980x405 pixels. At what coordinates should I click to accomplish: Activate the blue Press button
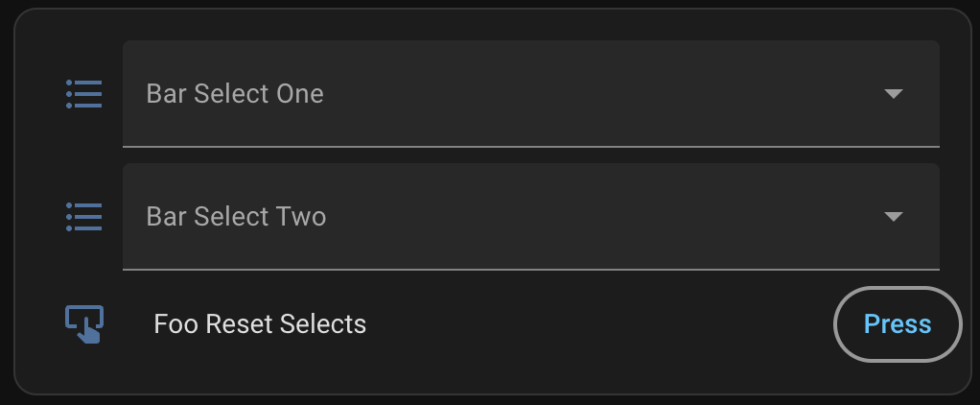pos(898,324)
